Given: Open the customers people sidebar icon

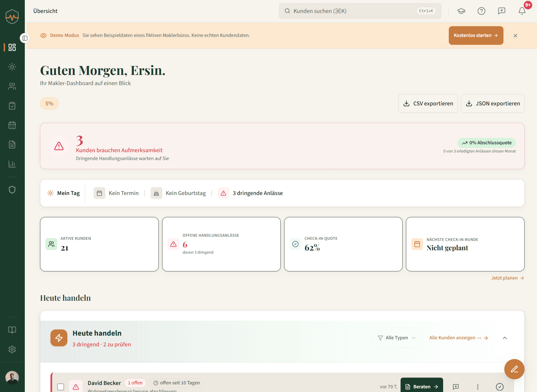Looking at the screenshot, I should [x=12, y=86].
